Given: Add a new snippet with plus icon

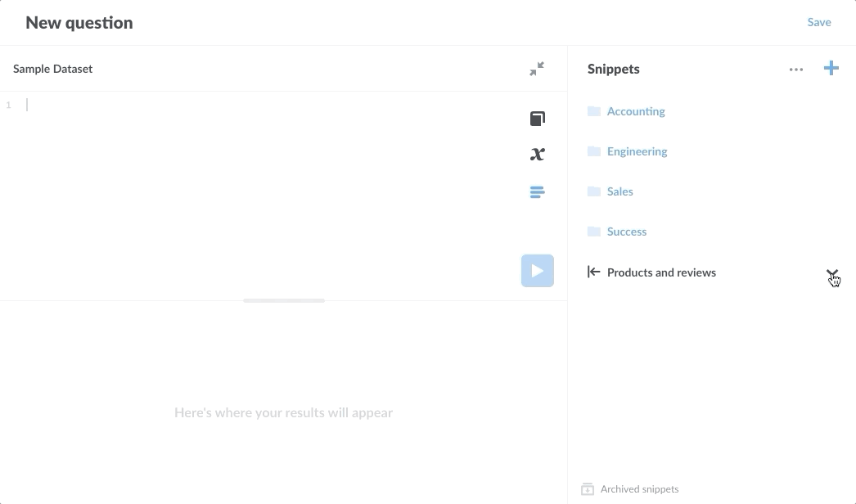Looking at the screenshot, I should (831, 68).
